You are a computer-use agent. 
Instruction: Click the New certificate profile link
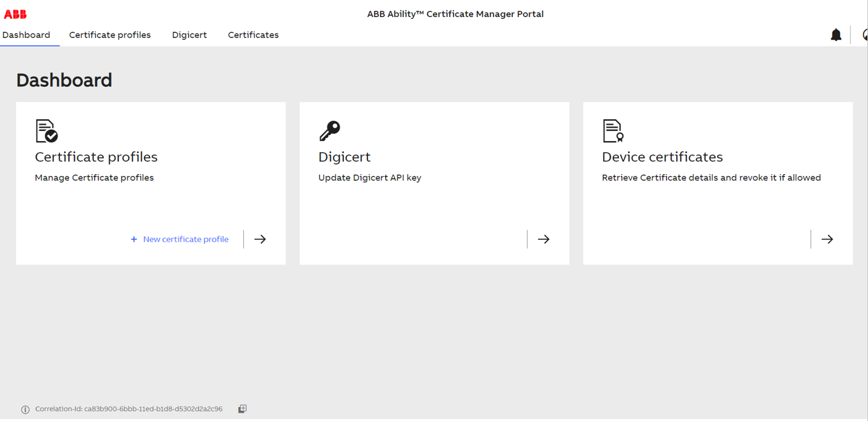pyautogui.click(x=186, y=239)
